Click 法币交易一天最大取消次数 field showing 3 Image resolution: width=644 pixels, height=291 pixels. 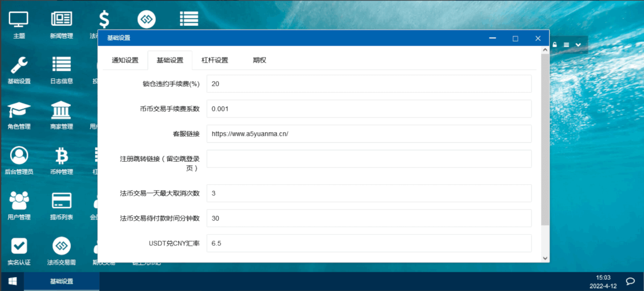pos(369,193)
